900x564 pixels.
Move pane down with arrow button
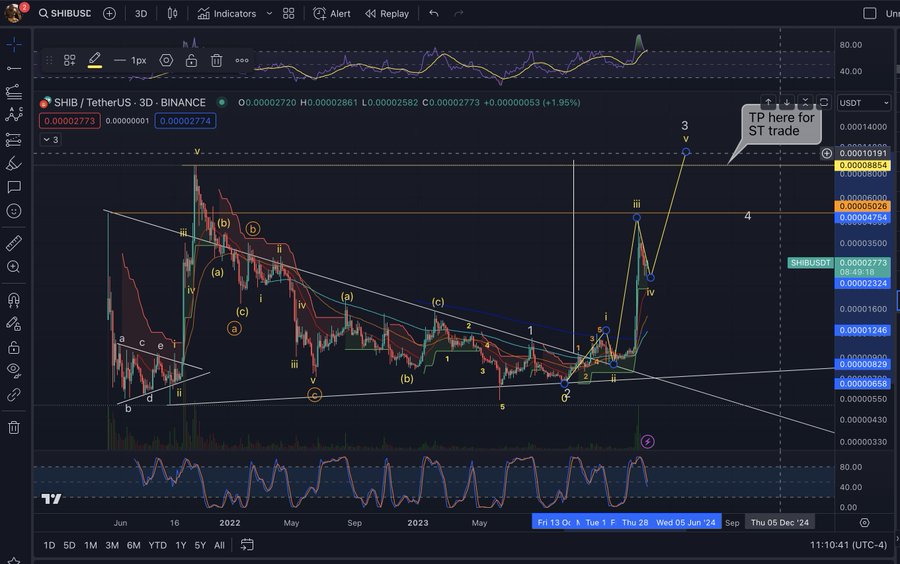[786, 102]
